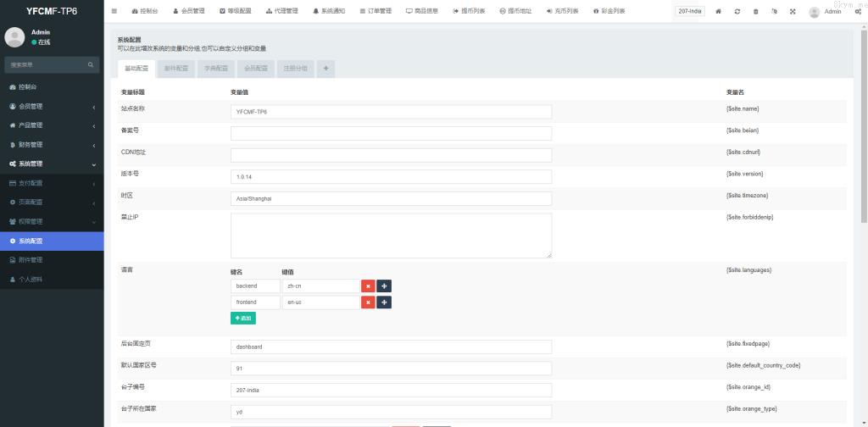Click the refresh icon in top bar
Viewport: 868px width, 427px height.
pyautogui.click(x=737, y=11)
